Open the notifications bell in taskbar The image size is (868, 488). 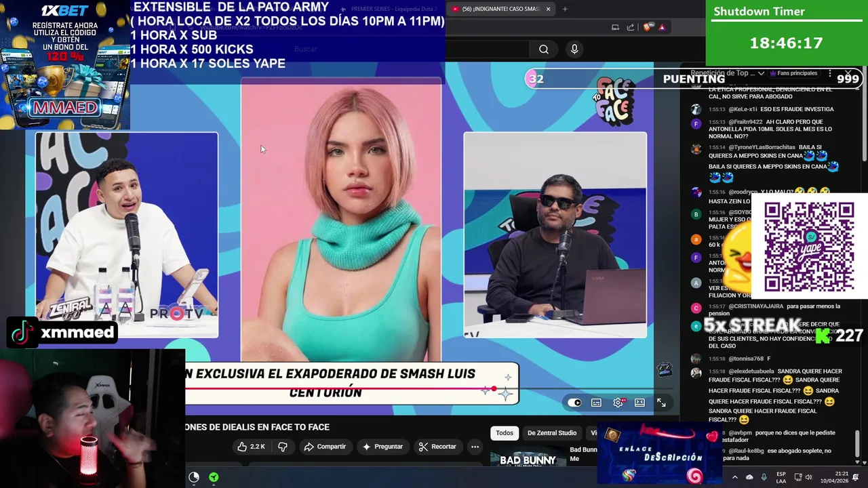856,477
